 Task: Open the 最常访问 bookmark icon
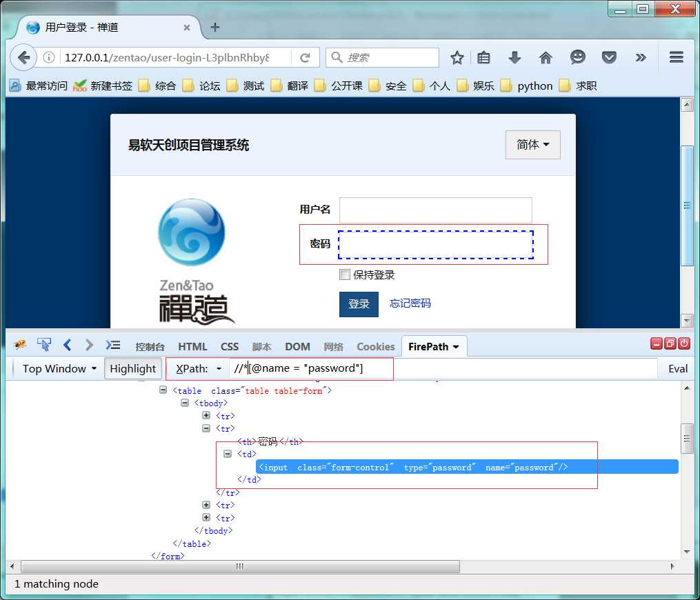(14, 86)
